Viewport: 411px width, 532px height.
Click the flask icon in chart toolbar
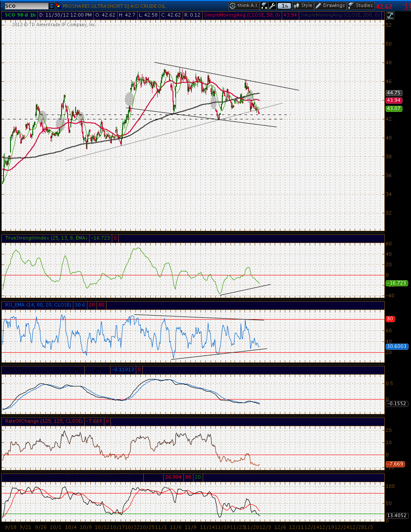pos(265,6)
